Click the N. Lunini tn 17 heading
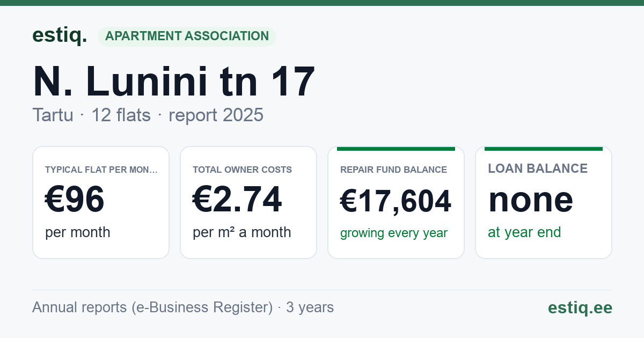644x338 pixels. coord(174,82)
